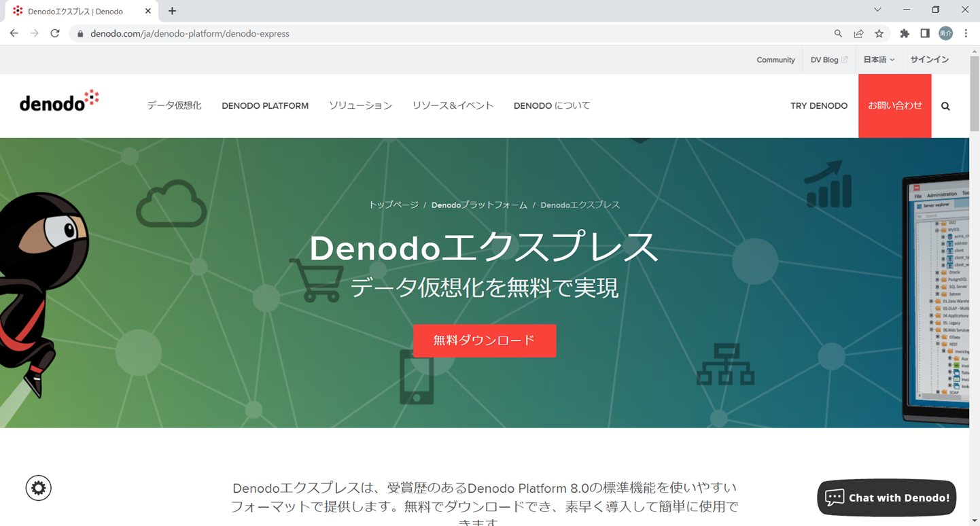Open the browser tab search chevron
The height and width of the screenshot is (526, 980).
(877, 10)
